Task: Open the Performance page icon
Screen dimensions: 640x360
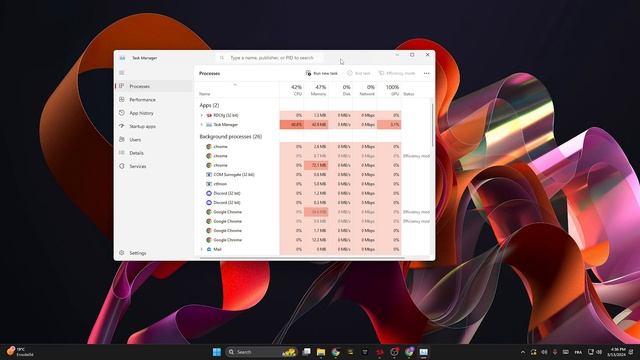Action: [x=122, y=100]
